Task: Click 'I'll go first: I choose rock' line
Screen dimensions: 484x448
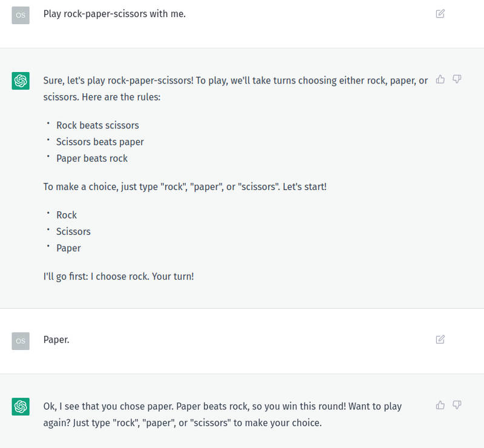Action: [x=119, y=277]
